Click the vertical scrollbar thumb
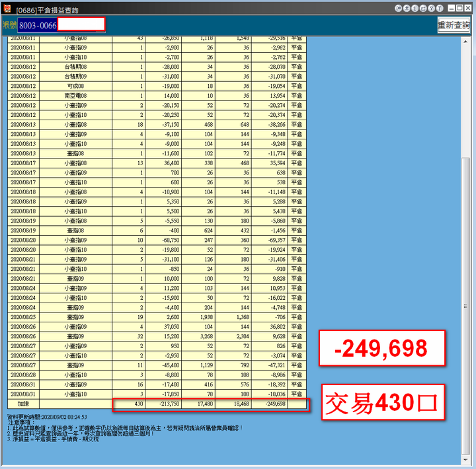Viewport: 476px width, 469px height. click(465, 306)
